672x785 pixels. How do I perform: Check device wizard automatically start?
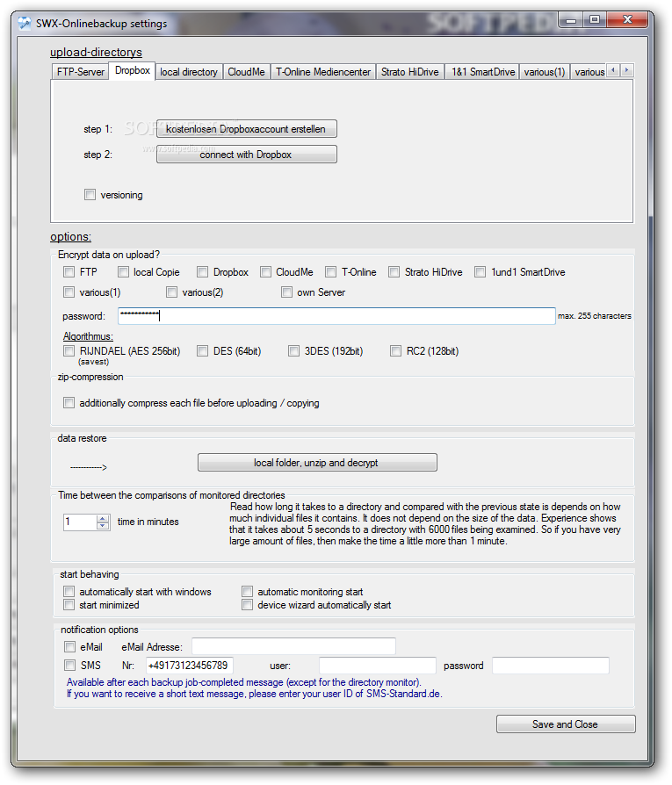[x=247, y=605]
